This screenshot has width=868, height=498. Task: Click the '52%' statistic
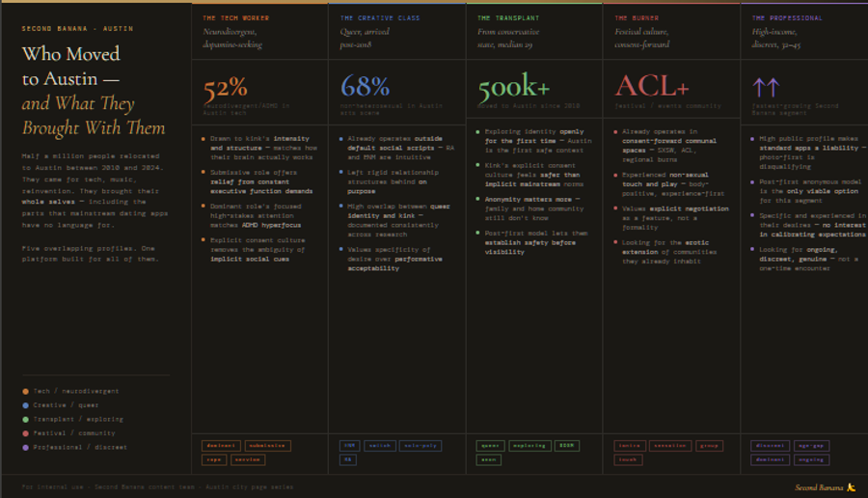tap(226, 88)
